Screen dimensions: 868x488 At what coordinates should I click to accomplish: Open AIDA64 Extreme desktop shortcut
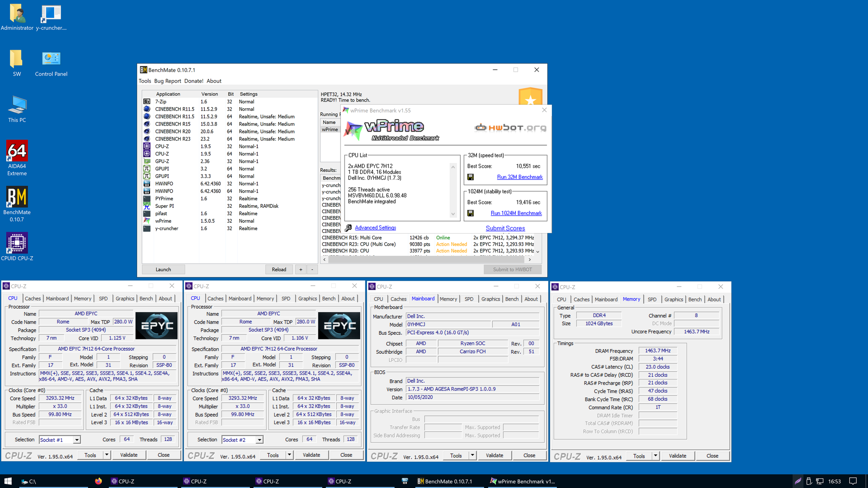click(x=17, y=158)
